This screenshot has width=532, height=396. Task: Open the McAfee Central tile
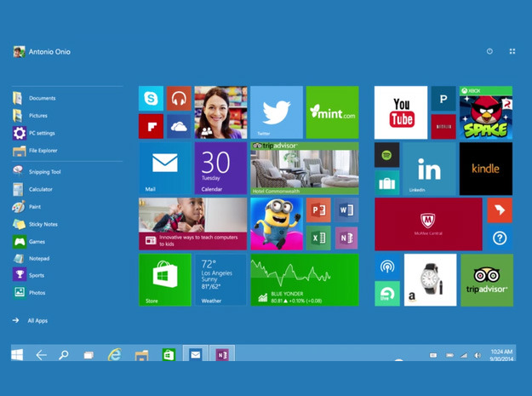click(x=428, y=224)
